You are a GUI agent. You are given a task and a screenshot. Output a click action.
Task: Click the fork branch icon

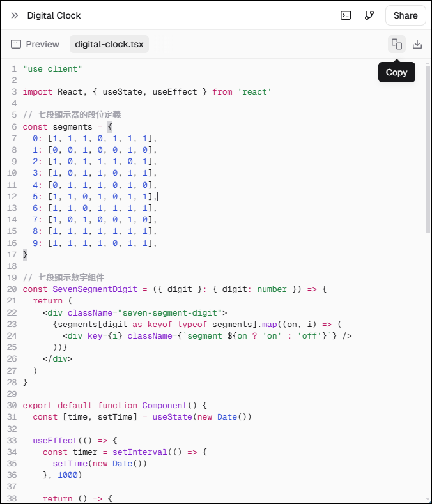369,15
